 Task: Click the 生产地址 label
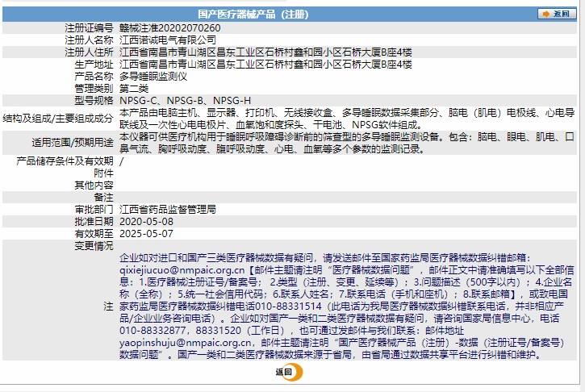point(94,65)
